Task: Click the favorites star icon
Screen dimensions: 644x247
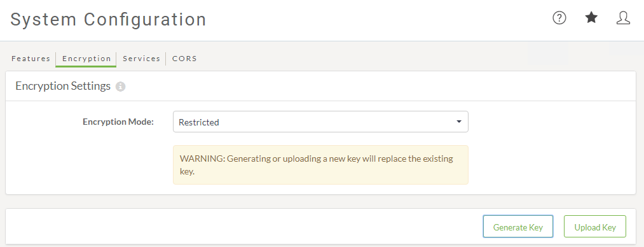Action: click(591, 18)
